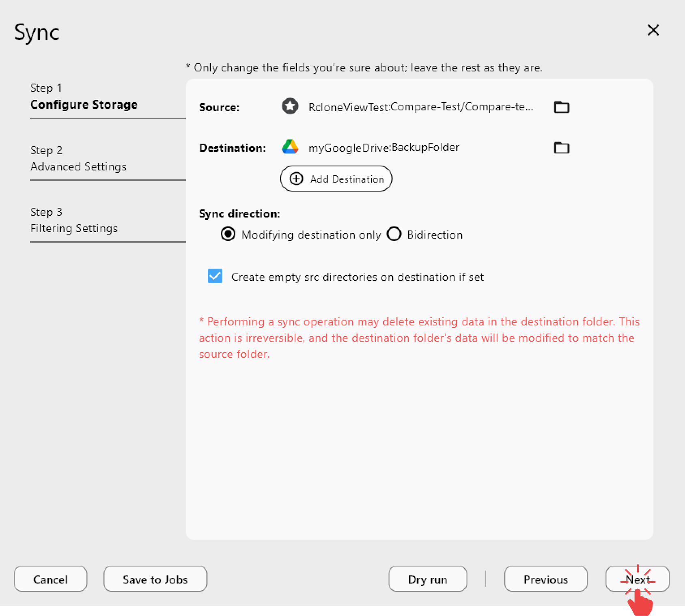
Task: Select Step 1 Configure Storage
Action: [x=84, y=96]
